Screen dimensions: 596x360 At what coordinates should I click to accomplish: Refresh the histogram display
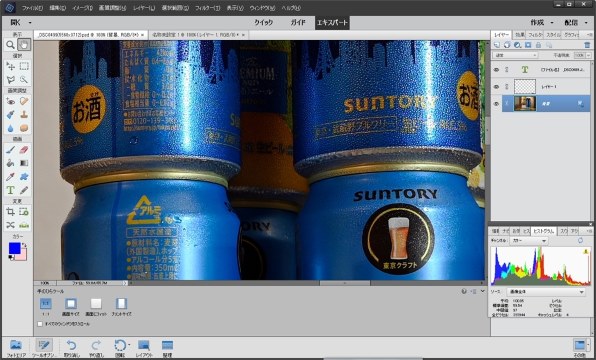(580, 241)
